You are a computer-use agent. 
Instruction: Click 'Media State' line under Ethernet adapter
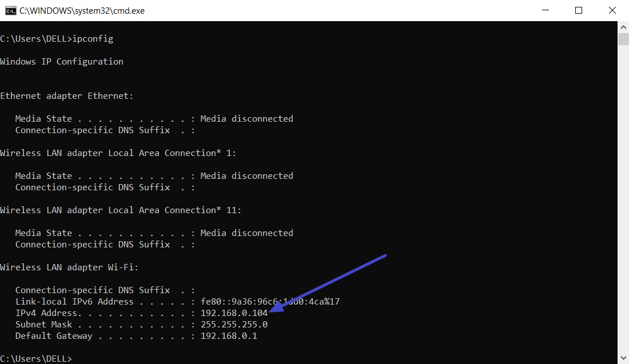pyautogui.click(x=154, y=119)
